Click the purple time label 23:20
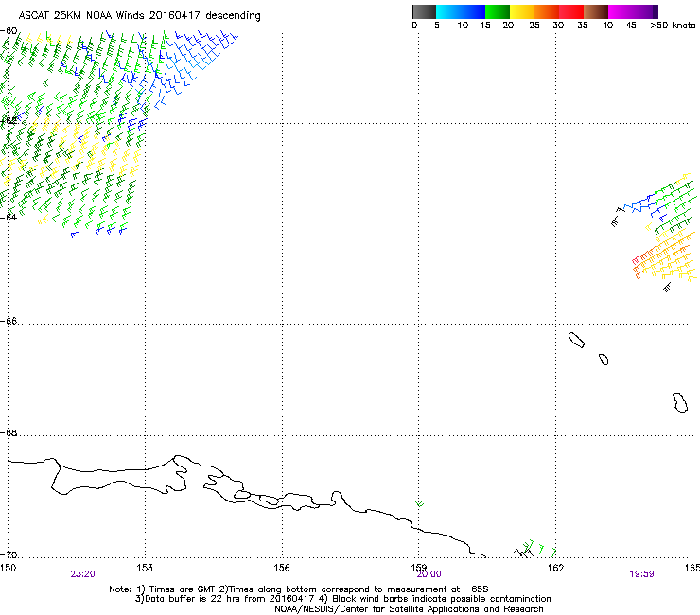The image size is (700, 615). (x=82, y=574)
